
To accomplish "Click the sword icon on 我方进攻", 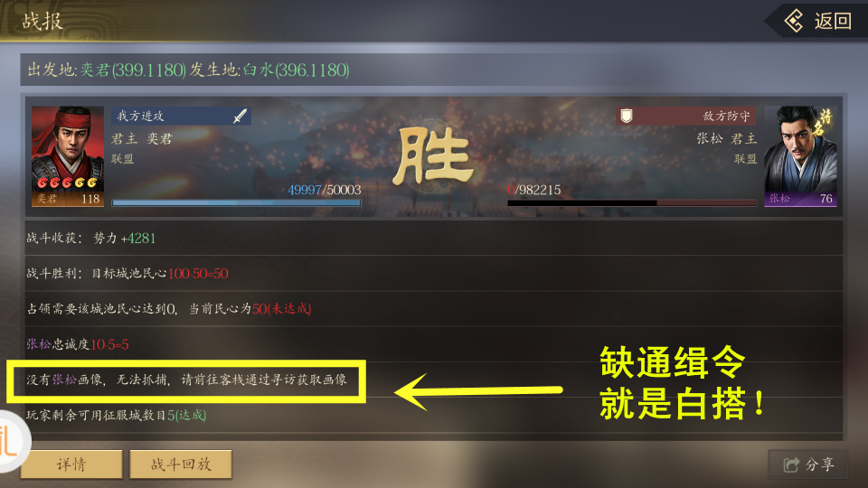I will pos(241,117).
